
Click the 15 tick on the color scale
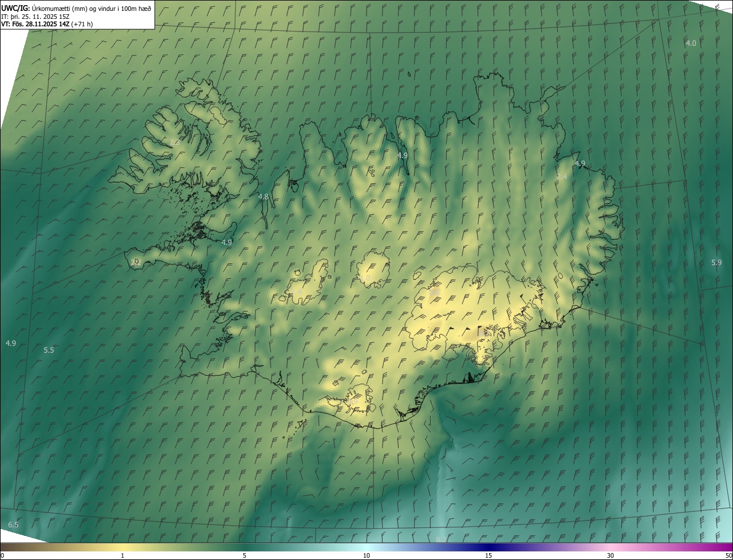(488, 555)
